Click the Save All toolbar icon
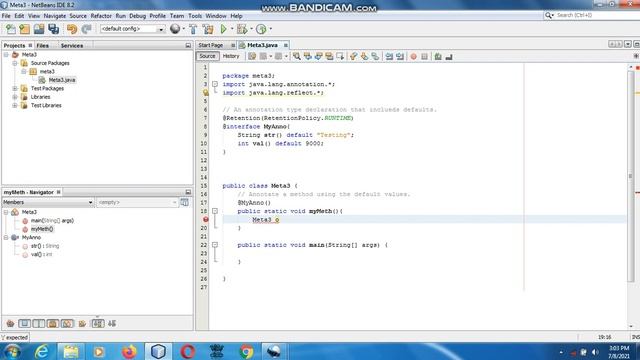This screenshot has height=360, width=640. tap(53, 29)
